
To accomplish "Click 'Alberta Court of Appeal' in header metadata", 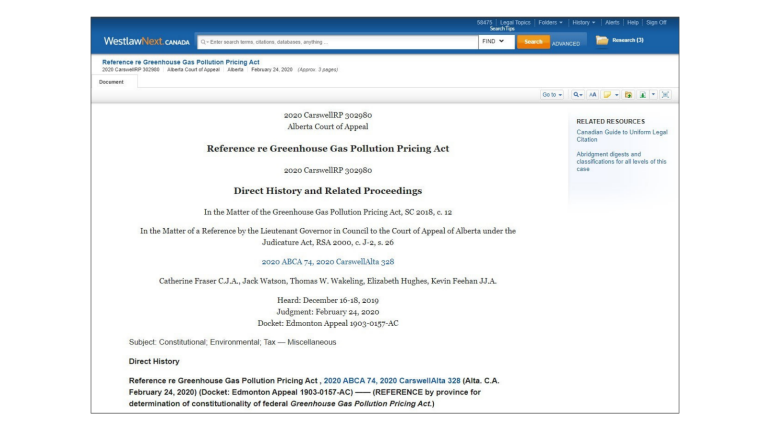I will click(x=193, y=70).
